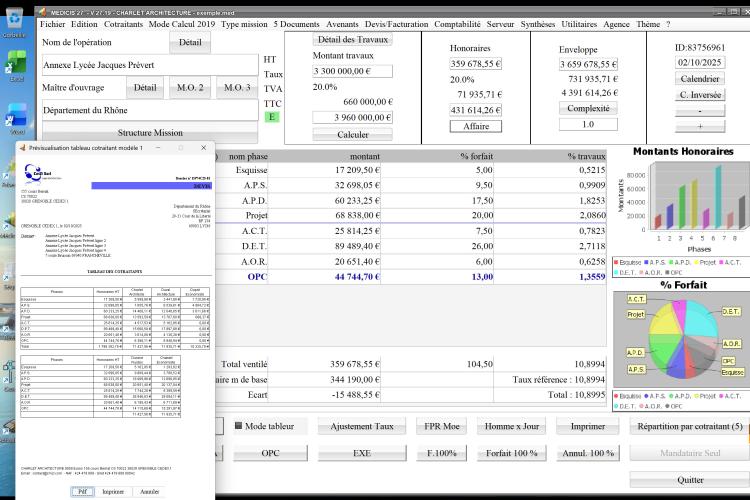Viewport: 750px width, 500px height.
Task: Click the date field 02/10/2025
Action: coord(699,62)
